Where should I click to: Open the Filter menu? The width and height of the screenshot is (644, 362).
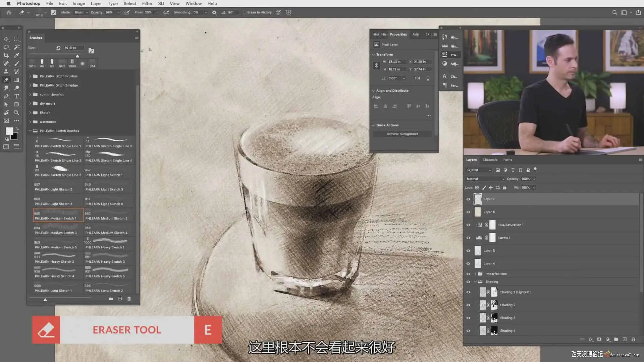point(147,3)
